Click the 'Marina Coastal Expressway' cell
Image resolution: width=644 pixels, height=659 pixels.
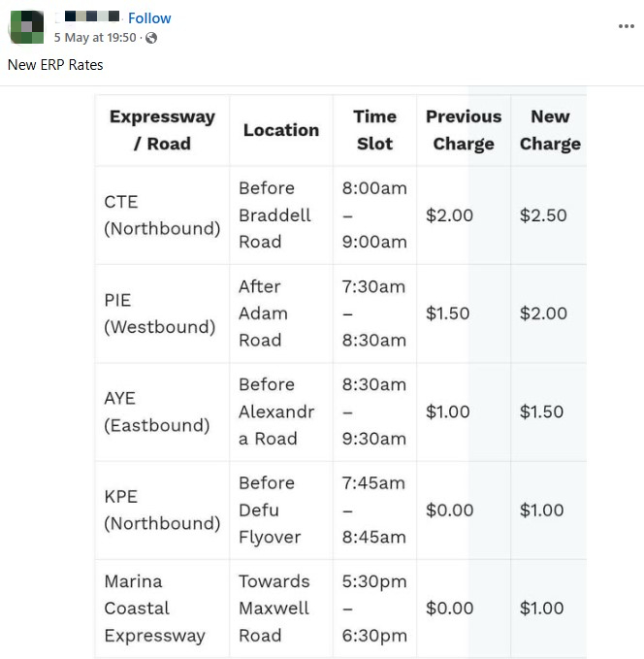[155, 609]
